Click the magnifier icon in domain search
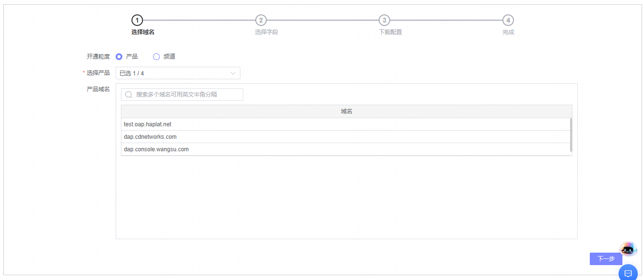The height and width of the screenshot is (280, 644). pos(129,95)
